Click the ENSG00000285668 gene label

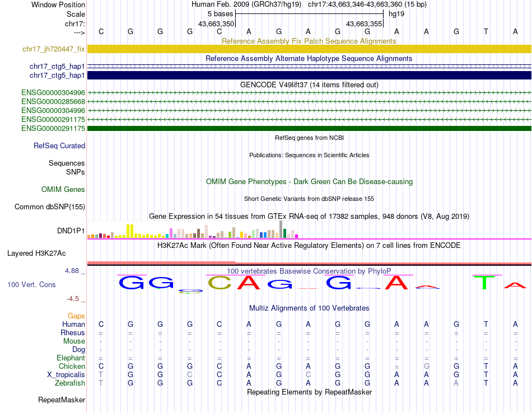pyautogui.click(x=53, y=102)
